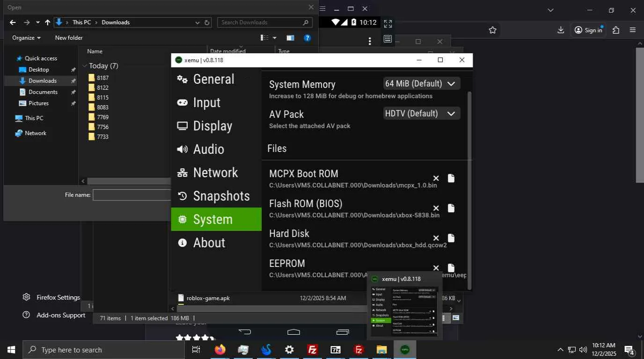Clear the Flash ROM (BIOS) path
This screenshot has height=359, width=644.
(x=436, y=208)
